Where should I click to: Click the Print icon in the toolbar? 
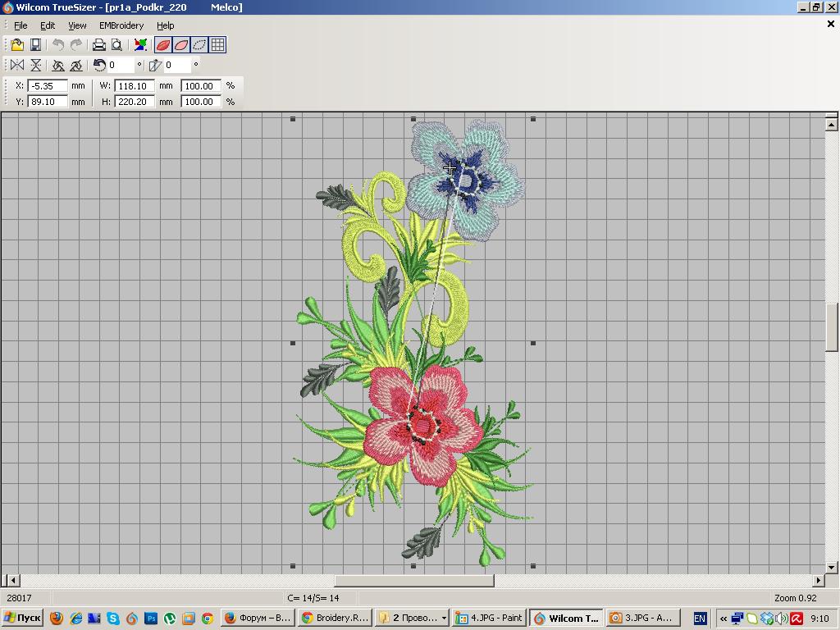pos(99,45)
